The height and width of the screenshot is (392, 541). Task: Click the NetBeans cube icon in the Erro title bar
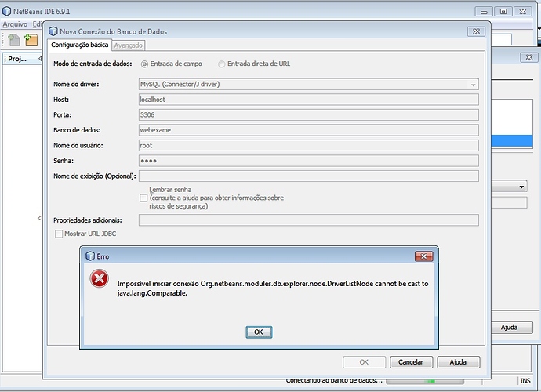(x=90, y=256)
